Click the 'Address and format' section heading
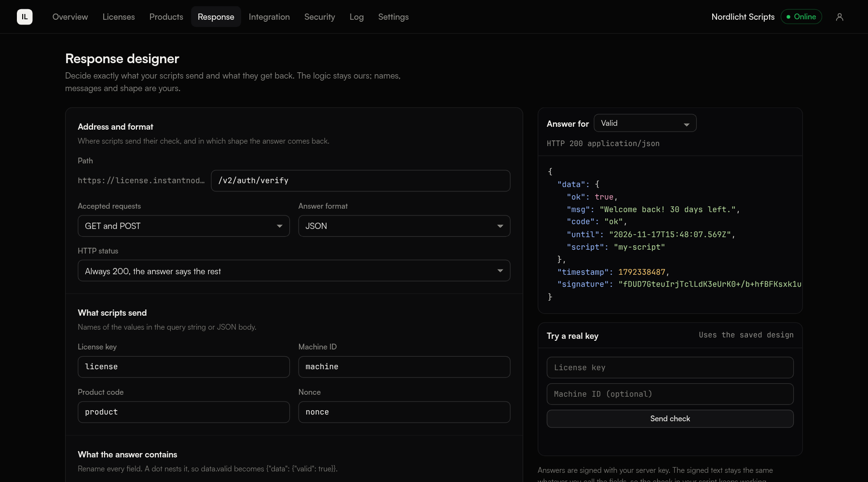Viewport: 868px width, 482px height. 115,127
